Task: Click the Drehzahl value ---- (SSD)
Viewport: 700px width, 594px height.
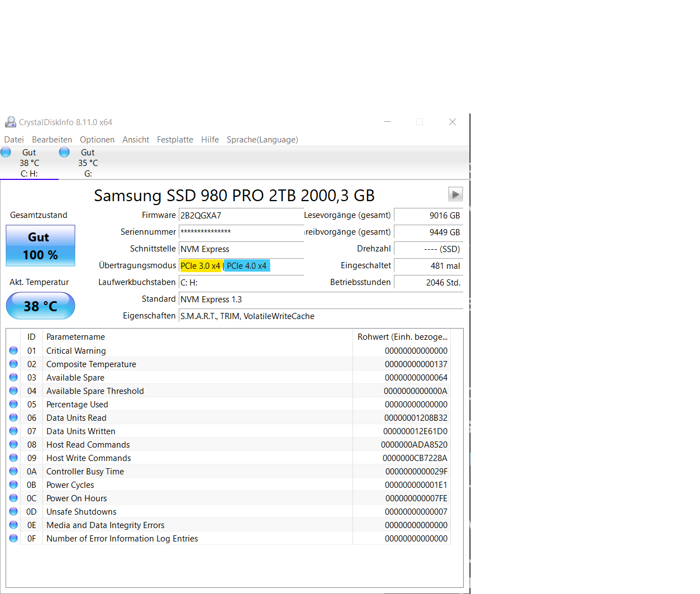Action: click(428, 249)
